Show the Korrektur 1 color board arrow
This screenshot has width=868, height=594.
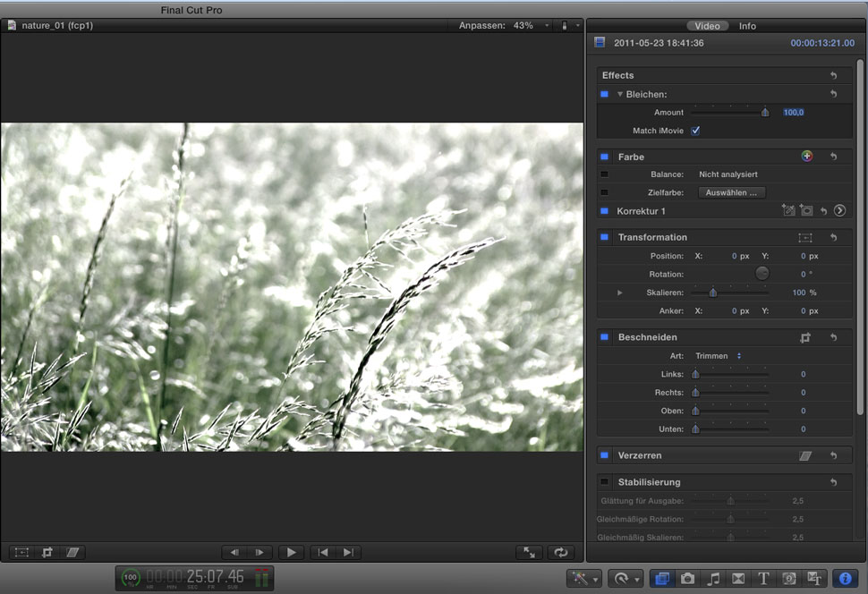pos(839,211)
